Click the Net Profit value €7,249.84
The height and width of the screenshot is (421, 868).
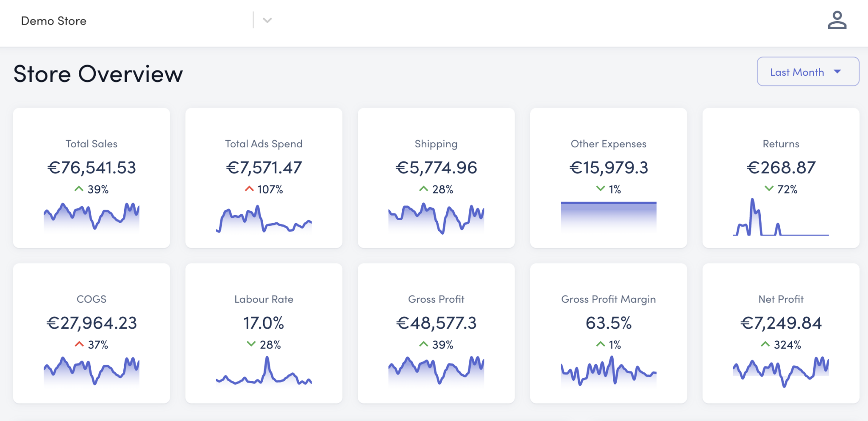[x=781, y=323]
